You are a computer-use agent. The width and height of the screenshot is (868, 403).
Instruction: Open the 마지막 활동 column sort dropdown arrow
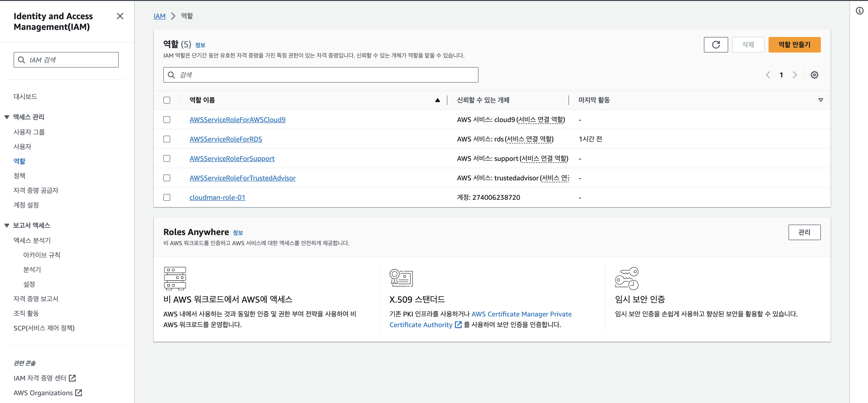point(821,100)
